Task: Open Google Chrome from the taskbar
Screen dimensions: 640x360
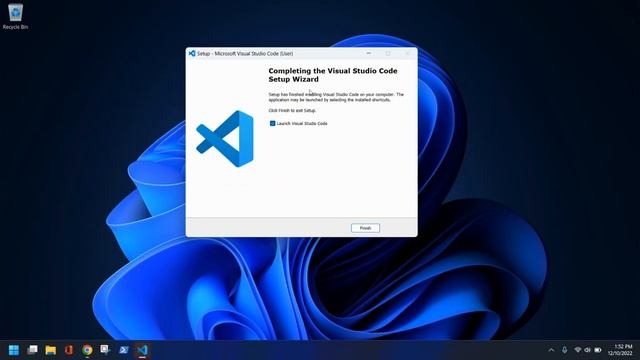Action: point(87,350)
